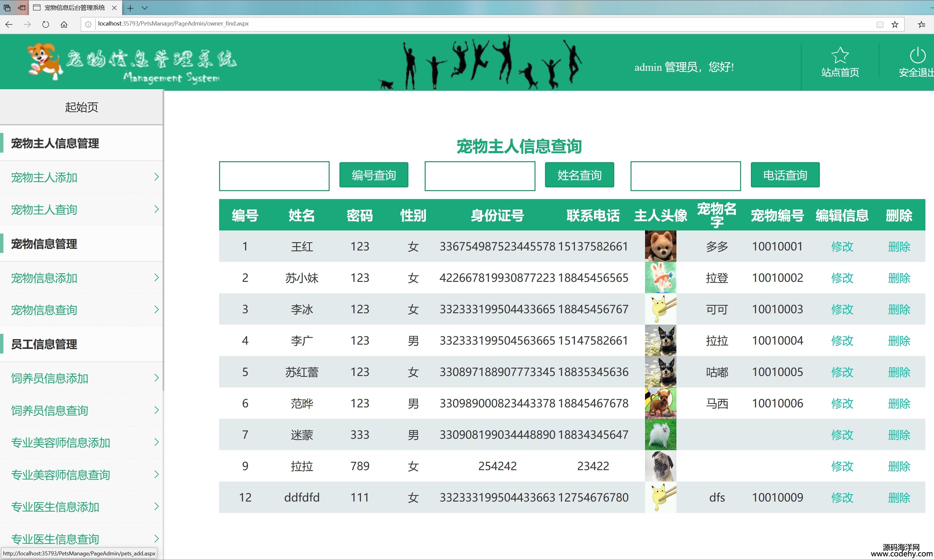Click 删除 for owner 王红
This screenshot has width=934, height=560.
pyautogui.click(x=899, y=247)
